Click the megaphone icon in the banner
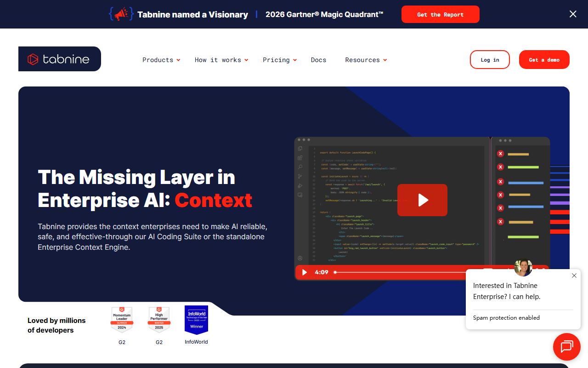Image resolution: width=588 pixels, height=368 pixels. (121, 14)
